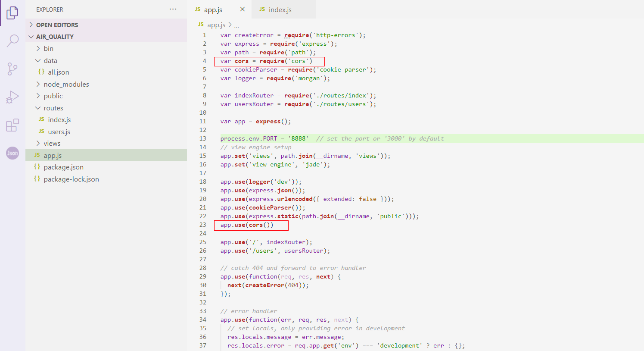Open package.json file
Screen dimensions: 644x351
click(x=64, y=167)
